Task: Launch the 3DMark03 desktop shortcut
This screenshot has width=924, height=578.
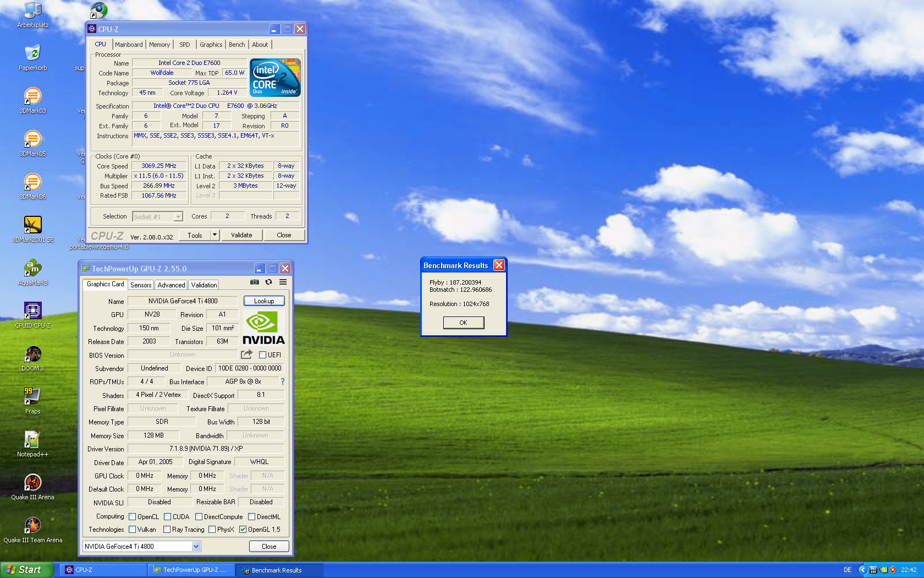Action: pyautogui.click(x=33, y=101)
